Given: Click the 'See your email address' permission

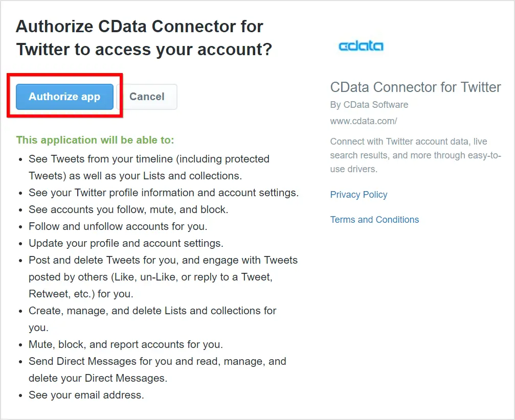Looking at the screenshot, I should pyautogui.click(x=86, y=395).
